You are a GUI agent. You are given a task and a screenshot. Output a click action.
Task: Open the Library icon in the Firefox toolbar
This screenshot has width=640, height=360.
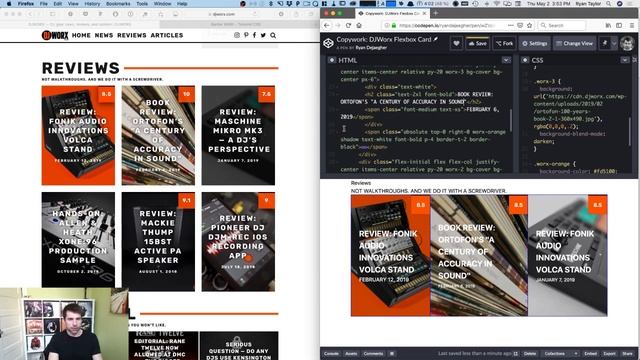click(608, 25)
